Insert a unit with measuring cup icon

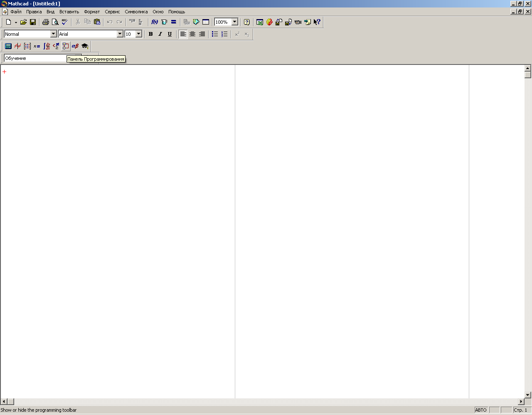coord(164,22)
